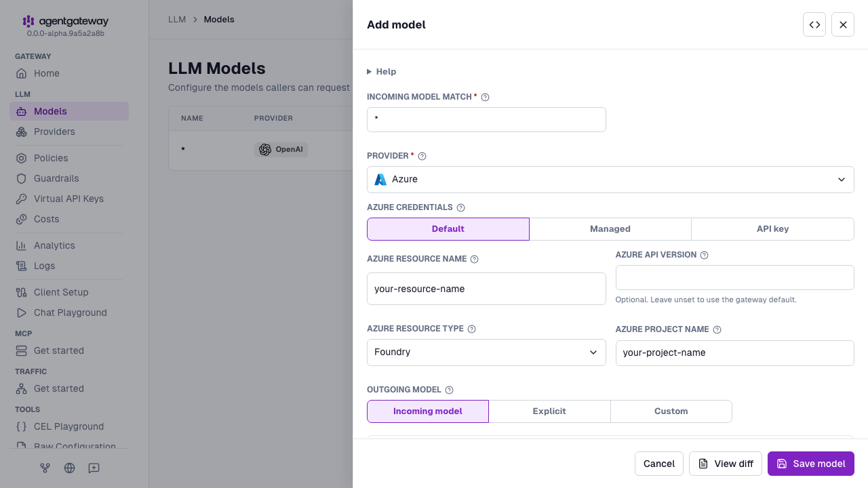Click the View diff button
Image resolution: width=868 pixels, height=488 pixels.
[726, 464]
